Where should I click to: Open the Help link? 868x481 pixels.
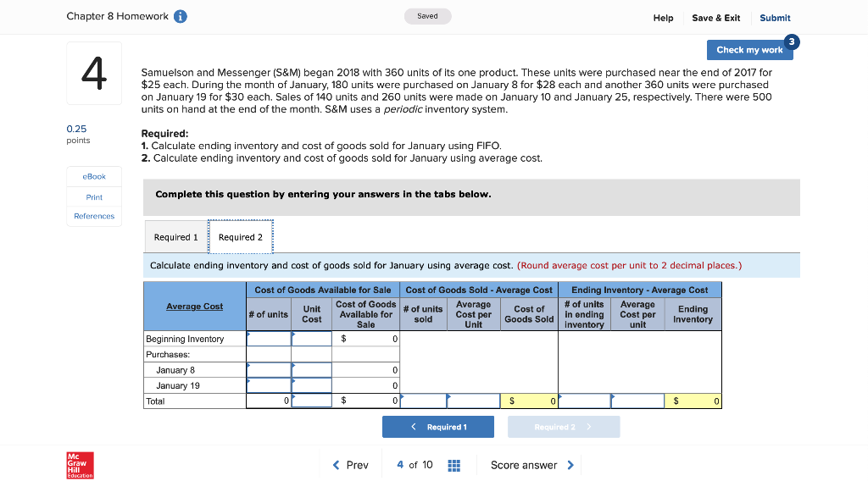(663, 18)
